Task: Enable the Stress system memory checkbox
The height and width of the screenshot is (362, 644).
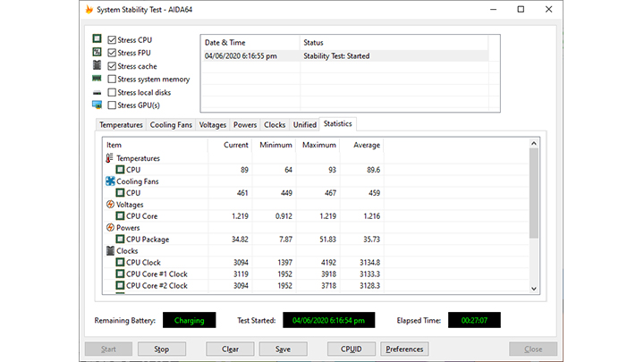Action: tap(112, 79)
